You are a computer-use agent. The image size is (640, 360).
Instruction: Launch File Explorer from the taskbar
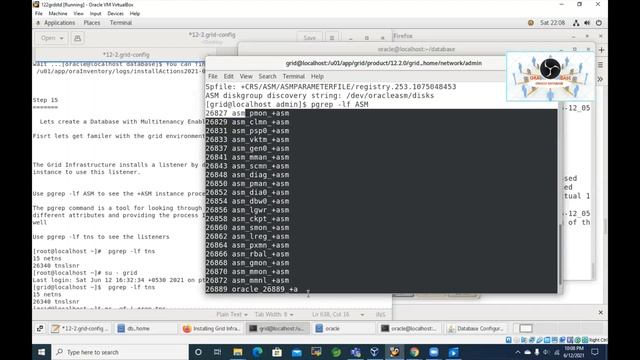click(x=238, y=352)
